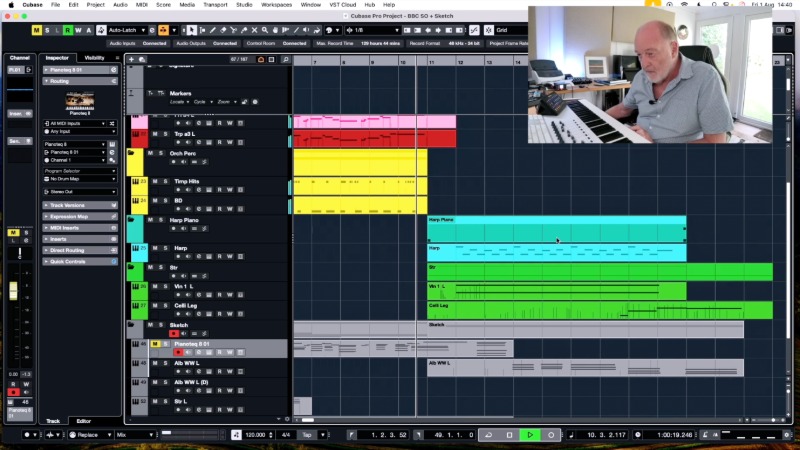800x450 pixels.
Task: Click the channel volume fader
Action: click(14, 292)
